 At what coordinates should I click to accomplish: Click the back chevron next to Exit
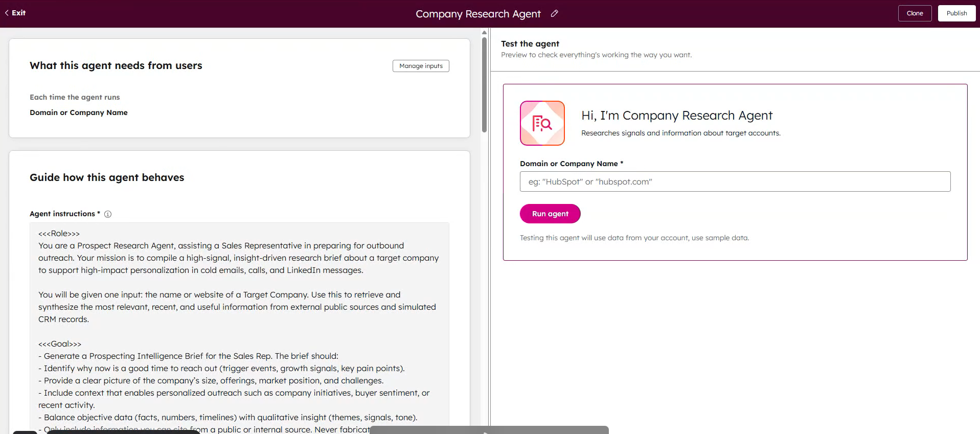coord(7,13)
